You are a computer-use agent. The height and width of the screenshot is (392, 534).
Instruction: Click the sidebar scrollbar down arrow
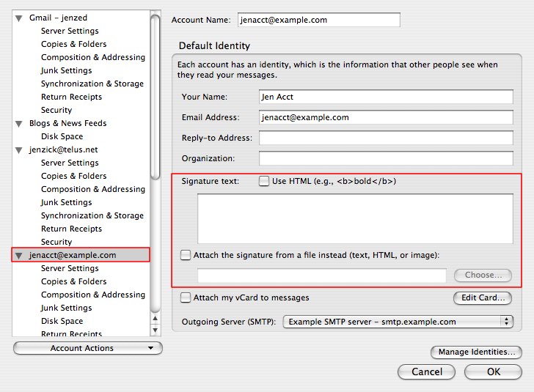[x=155, y=330]
